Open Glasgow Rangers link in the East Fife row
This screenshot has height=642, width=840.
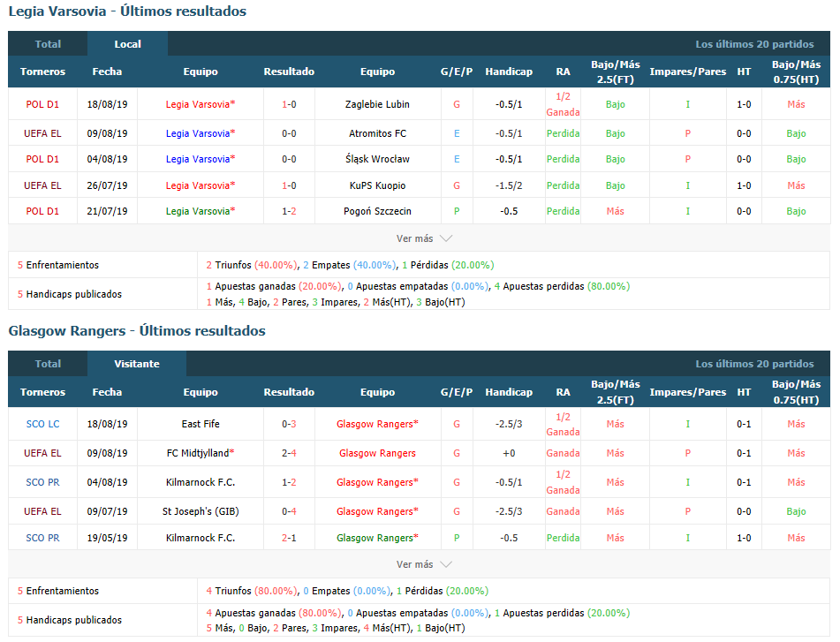point(377,424)
